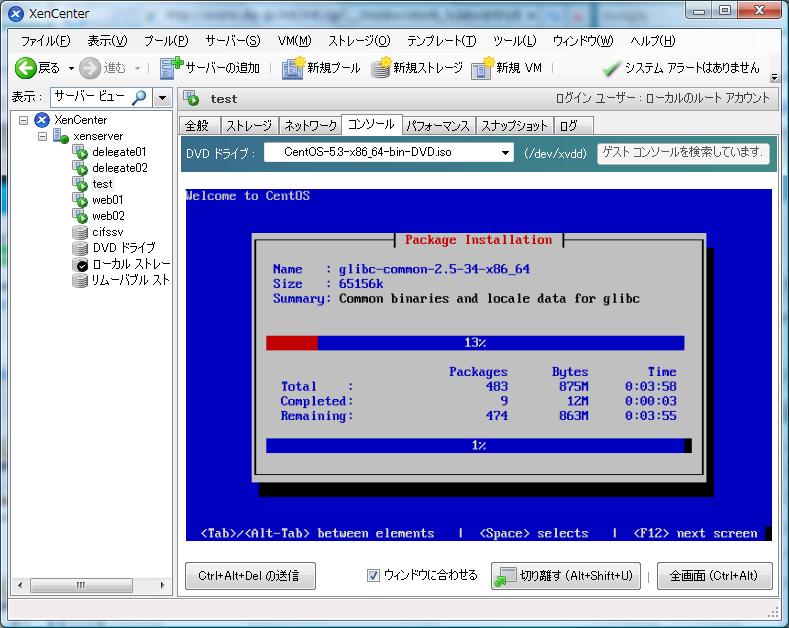Switch to the 全般 tab
This screenshot has height=628, width=789.
coord(200,126)
